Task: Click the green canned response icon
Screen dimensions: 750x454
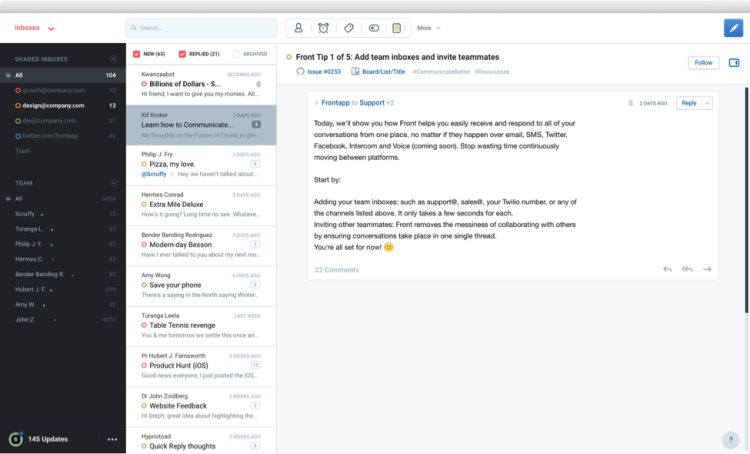Action: (x=397, y=28)
